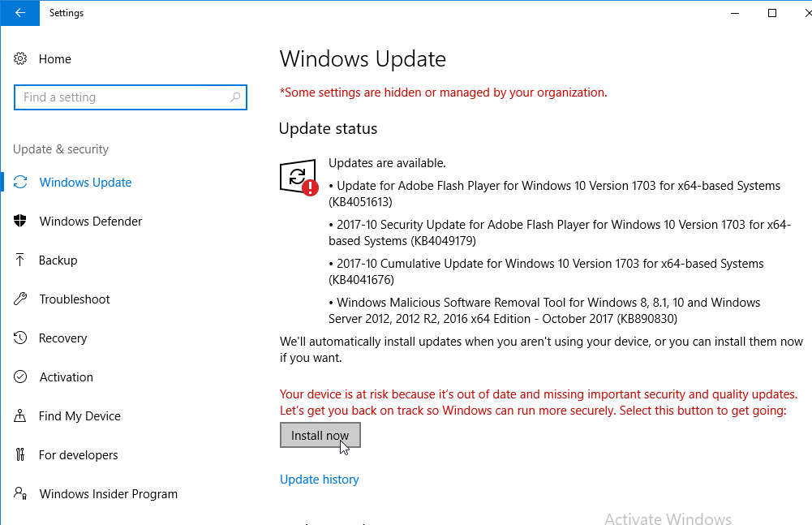Select Windows Update in the sidebar
The height and width of the screenshot is (525, 812).
[x=85, y=183]
